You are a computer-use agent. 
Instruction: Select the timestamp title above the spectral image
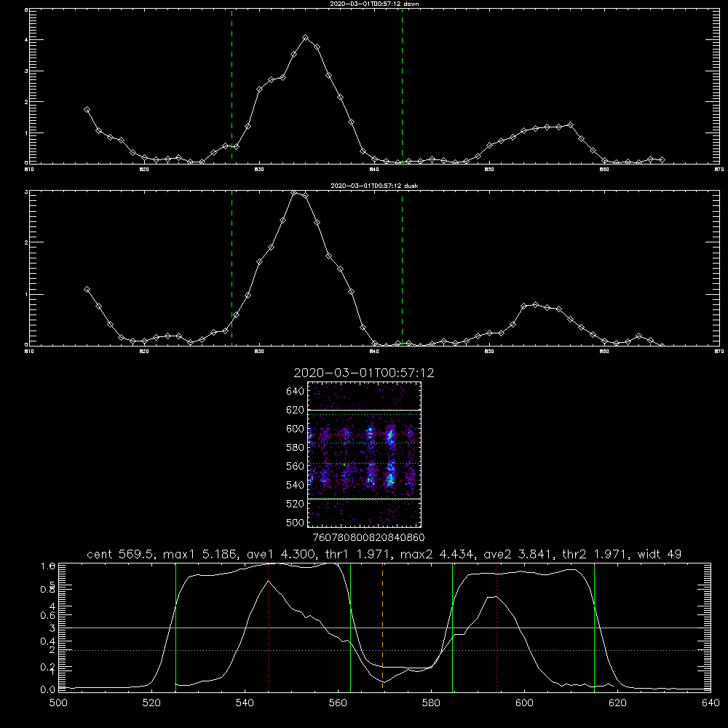coord(364,373)
